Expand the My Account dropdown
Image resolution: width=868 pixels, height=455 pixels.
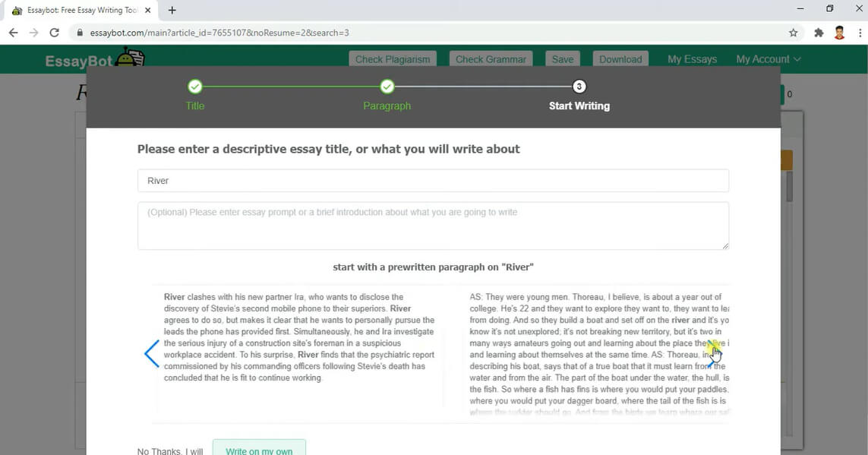click(x=768, y=59)
